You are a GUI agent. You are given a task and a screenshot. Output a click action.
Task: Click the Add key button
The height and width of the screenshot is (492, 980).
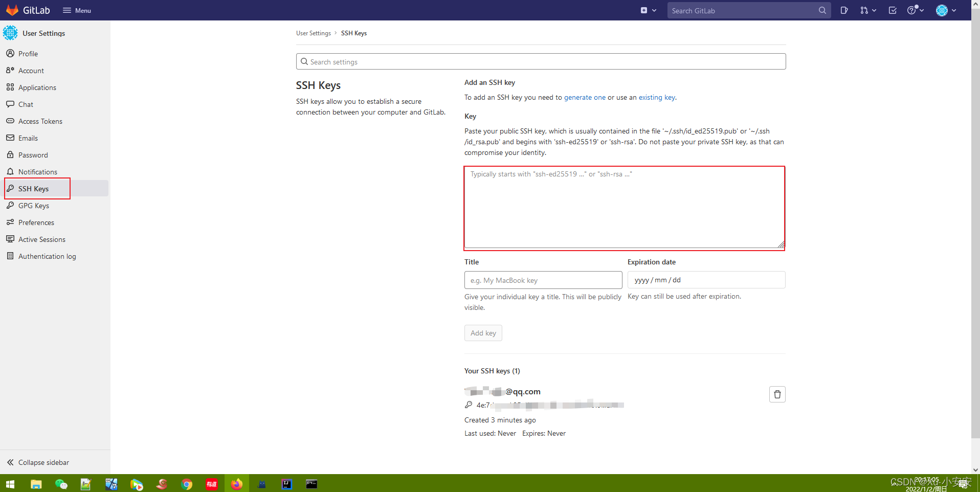pyautogui.click(x=483, y=332)
